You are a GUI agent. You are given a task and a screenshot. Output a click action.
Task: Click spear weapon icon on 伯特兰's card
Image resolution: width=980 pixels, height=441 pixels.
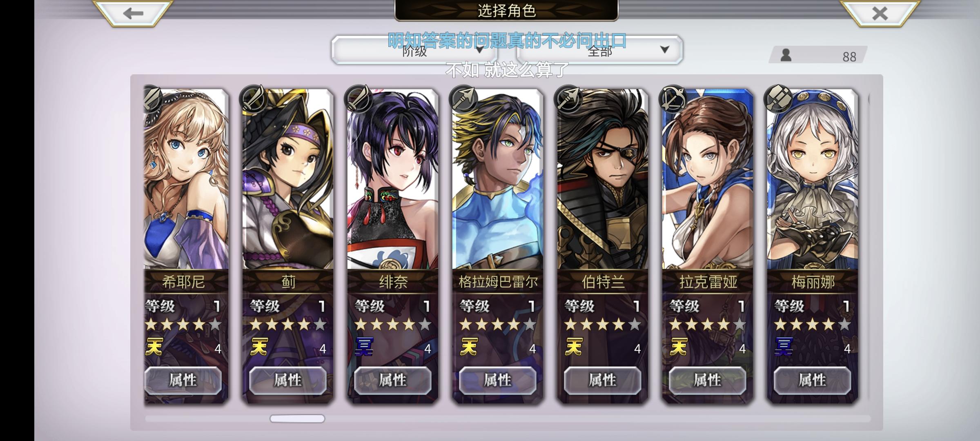(568, 98)
